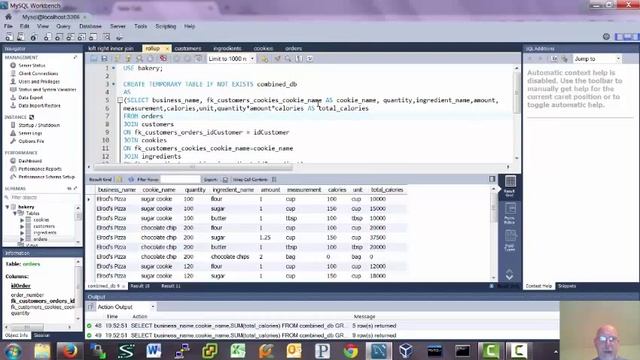This screenshot has width=640, height=360.
Task: Click the new SQL tab main toolbar icon
Action: [9, 37]
